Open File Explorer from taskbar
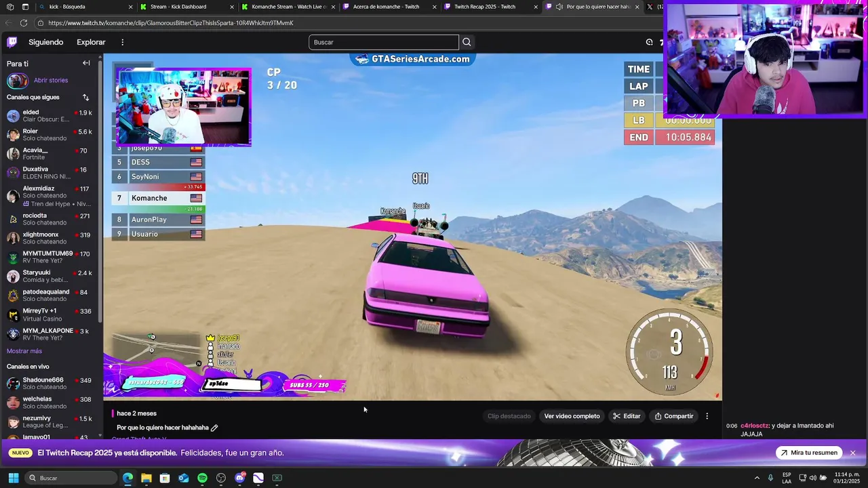 pyautogui.click(x=146, y=478)
